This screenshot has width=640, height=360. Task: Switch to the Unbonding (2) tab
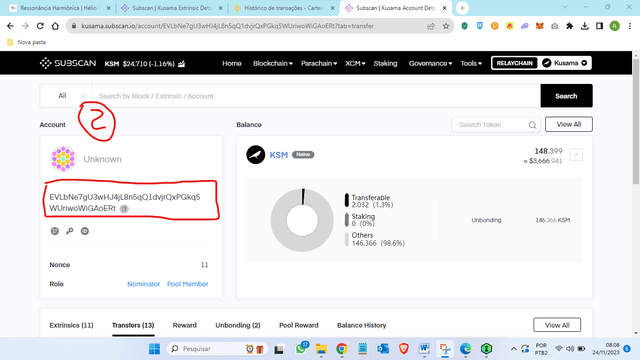pyautogui.click(x=238, y=325)
